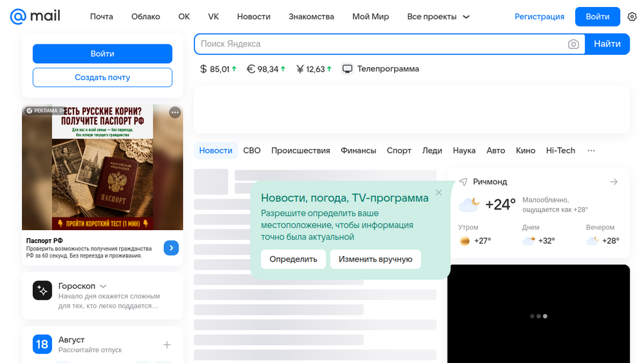
Task: Click the Найти search button
Action: (607, 44)
